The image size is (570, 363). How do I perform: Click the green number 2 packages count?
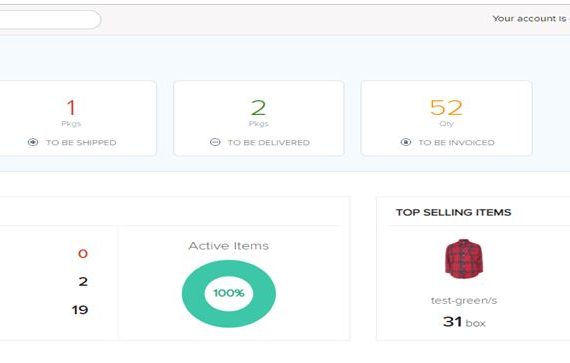[x=258, y=108]
